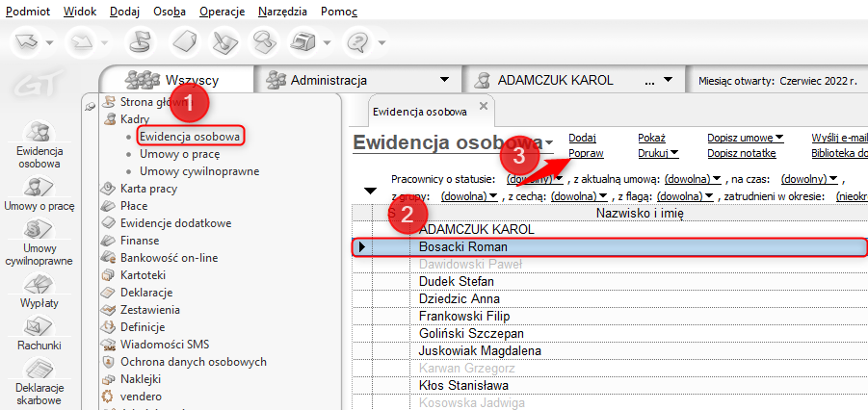Click the pin icon beside the tree
Image resolution: width=868 pixels, height=410 pixels.
[x=91, y=108]
